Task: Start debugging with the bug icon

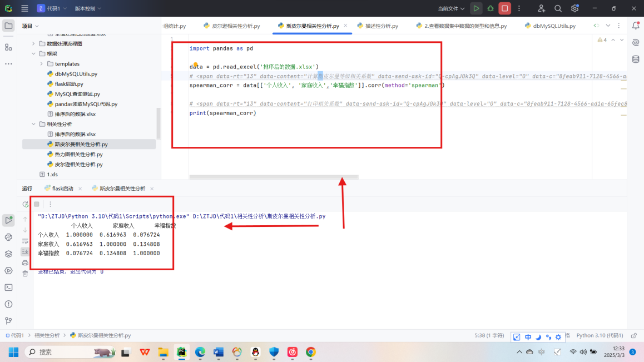Action: tap(491, 8)
